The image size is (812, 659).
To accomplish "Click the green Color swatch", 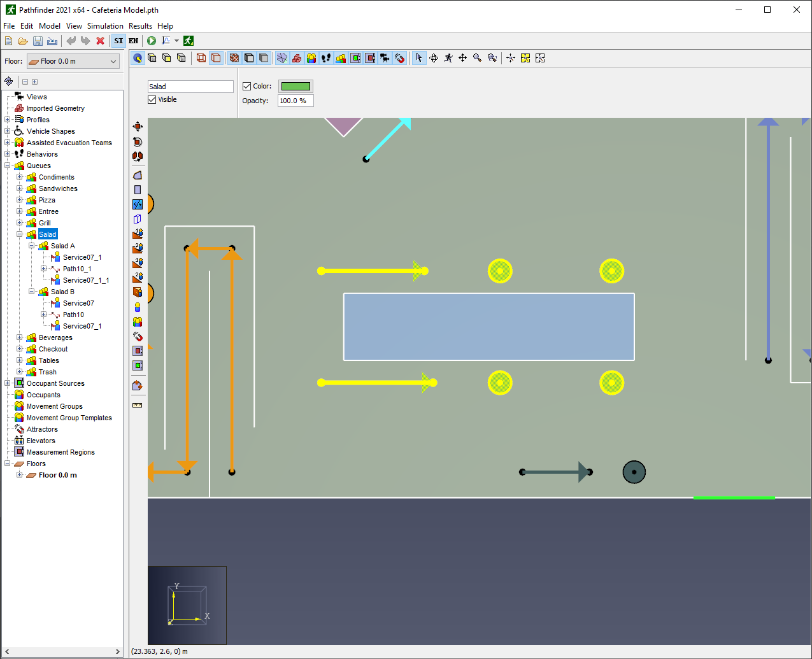I will 296,86.
